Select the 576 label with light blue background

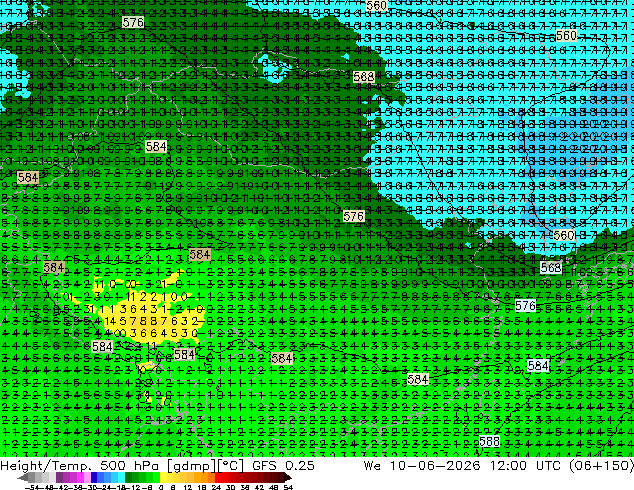coord(526,306)
